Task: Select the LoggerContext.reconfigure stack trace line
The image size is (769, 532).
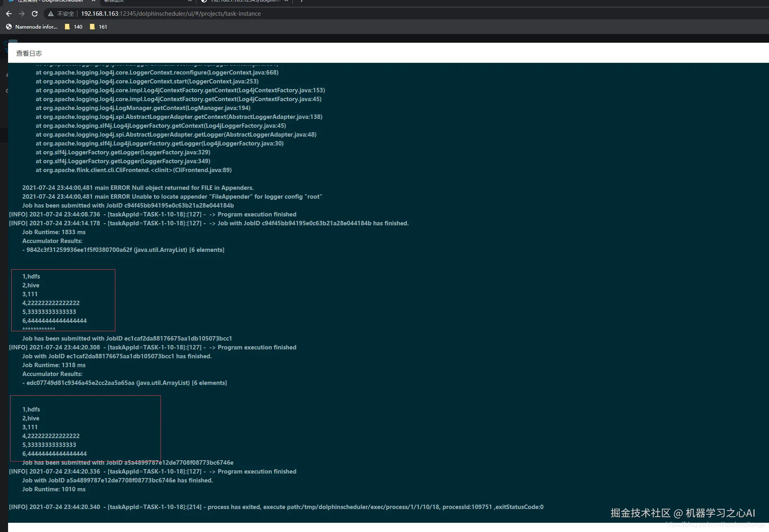Action: (x=157, y=73)
